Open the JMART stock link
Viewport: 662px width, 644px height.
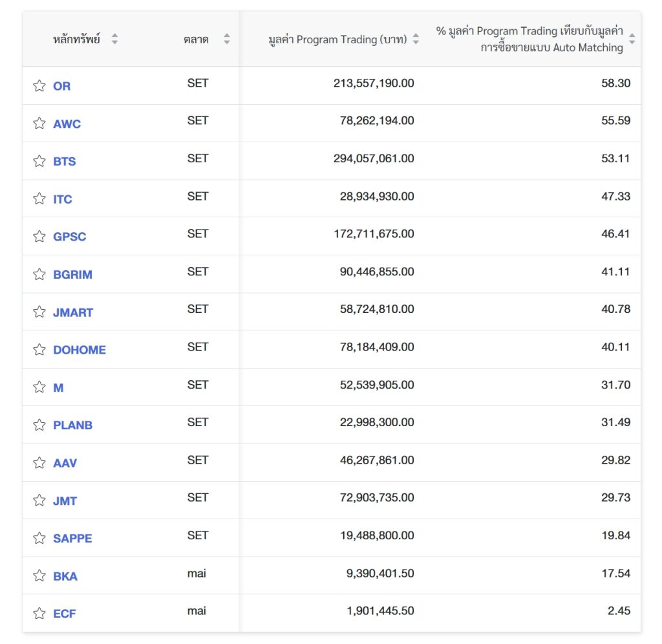click(72, 312)
